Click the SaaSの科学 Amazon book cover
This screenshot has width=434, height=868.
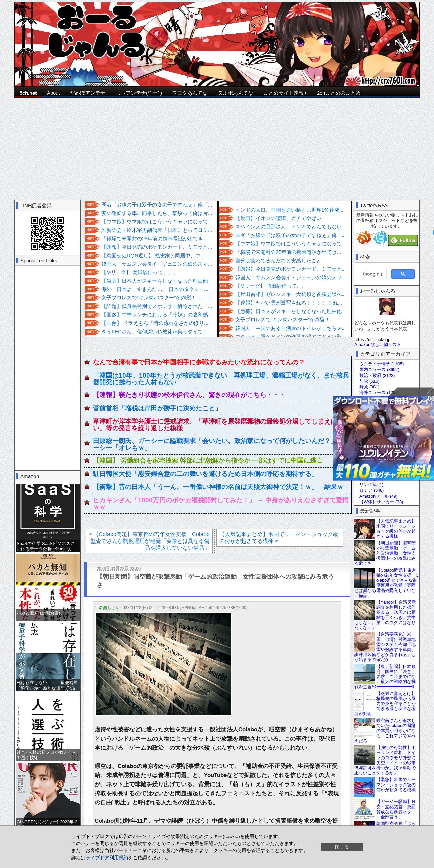point(48,517)
